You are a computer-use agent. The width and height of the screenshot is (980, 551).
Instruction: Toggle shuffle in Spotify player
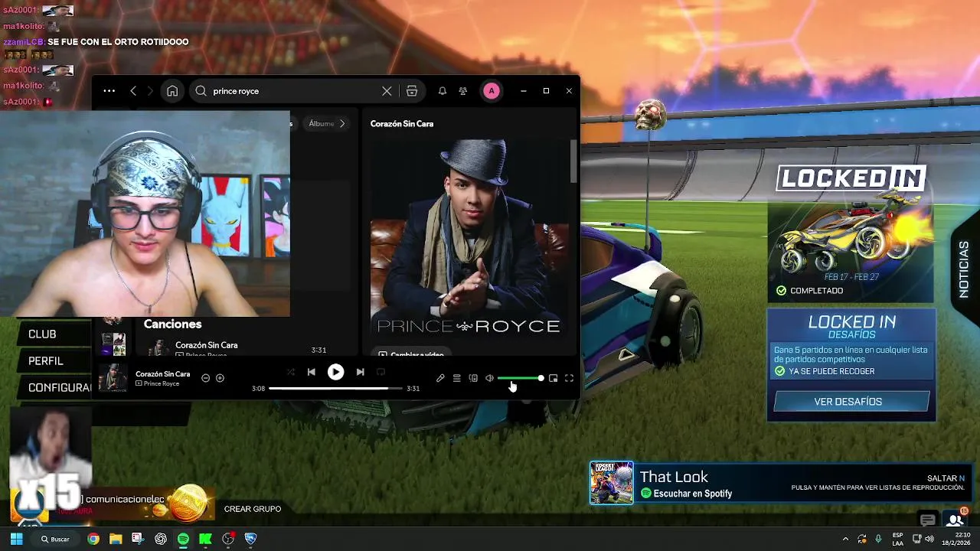pyautogui.click(x=290, y=372)
